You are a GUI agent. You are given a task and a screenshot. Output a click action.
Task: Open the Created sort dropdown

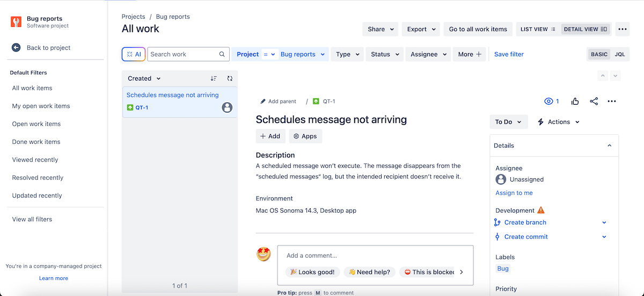point(144,78)
